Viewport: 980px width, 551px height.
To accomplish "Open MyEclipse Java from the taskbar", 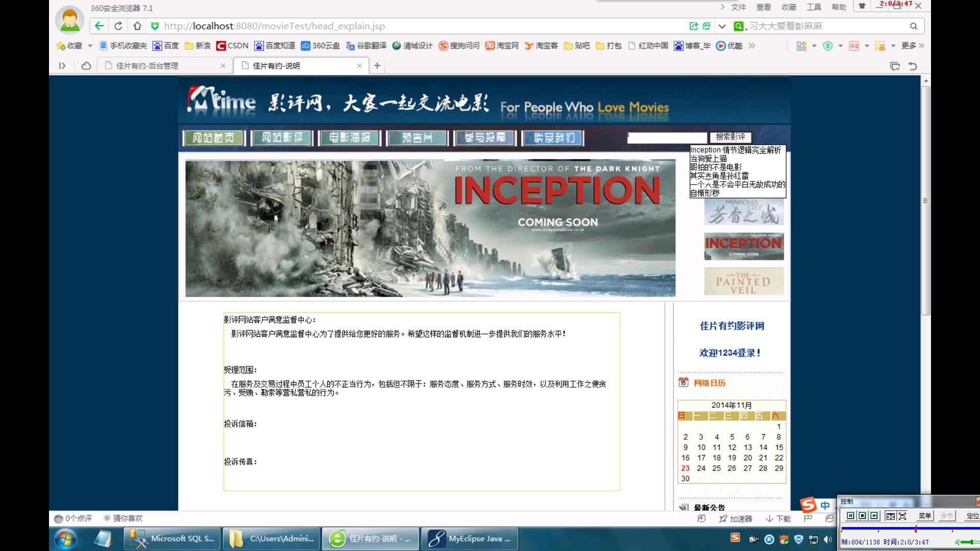I will click(470, 539).
